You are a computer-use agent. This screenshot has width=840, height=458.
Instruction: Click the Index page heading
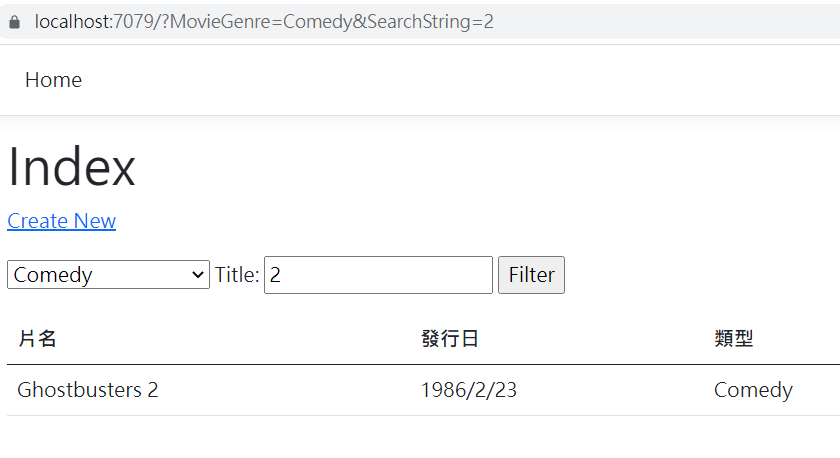[x=71, y=167]
